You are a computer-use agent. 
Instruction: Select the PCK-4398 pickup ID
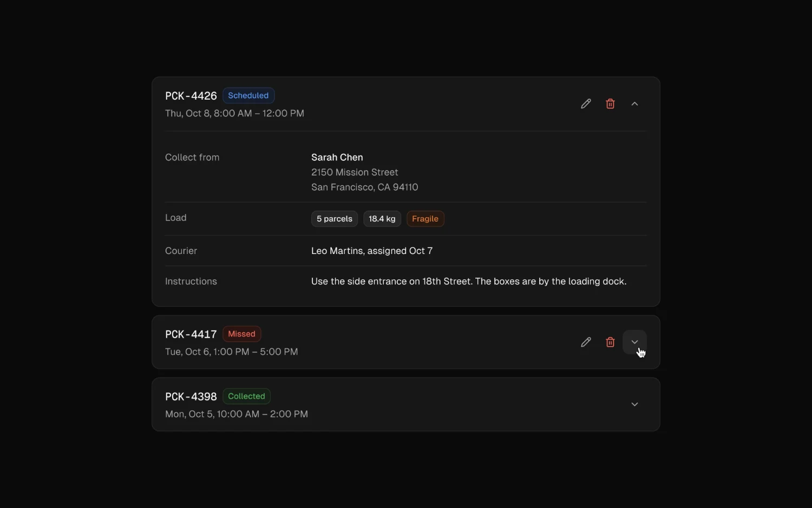[x=191, y=396]
